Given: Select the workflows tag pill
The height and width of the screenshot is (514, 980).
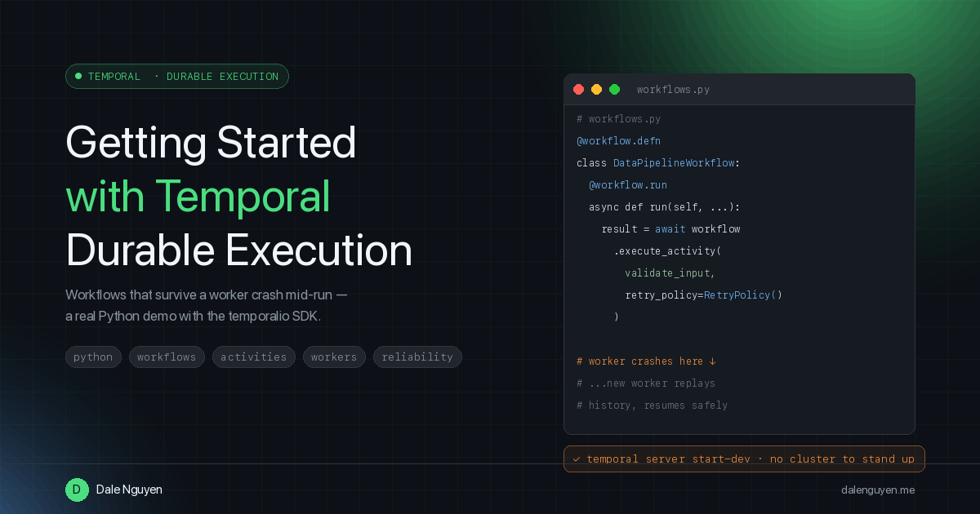Looking at the screenshot, I should point(167,357).
